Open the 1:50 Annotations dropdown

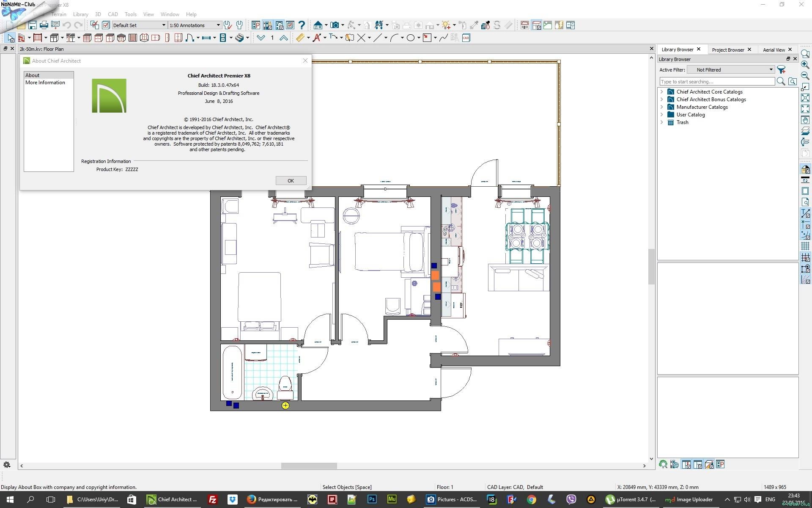pyautogui.click(x=195, y=25)
